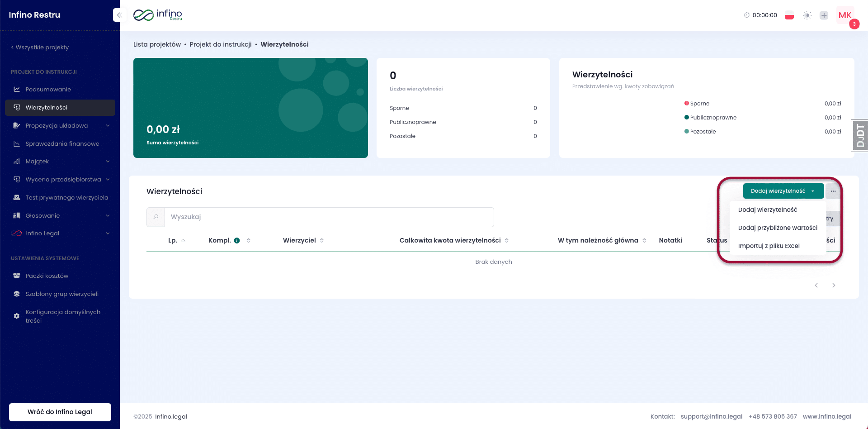Image resolution: width=868 pixels, height=429 pixels.
Task: Open the support@infino.legal email link
Action: pyautogui.click(x=712, y=417)
